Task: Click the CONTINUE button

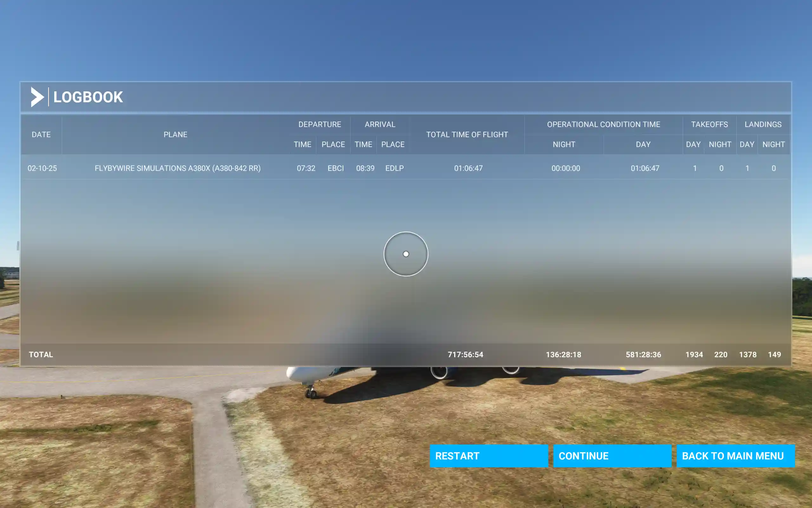Action: pyautogui.click(x=612, y=456)
